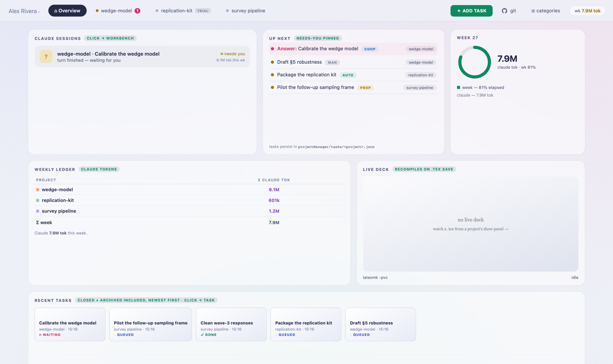Screen dimensions: 613x364
Task: Click the wk 7.9M tok pill
Action: 587,11
